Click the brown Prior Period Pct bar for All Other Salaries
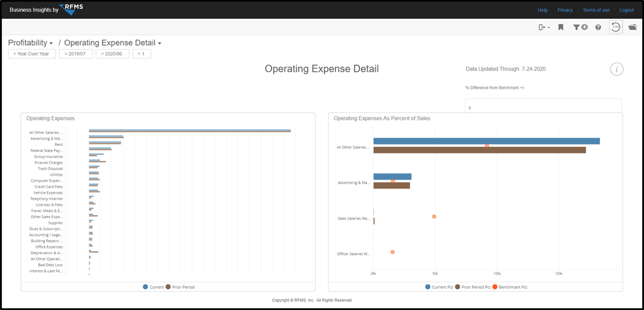644x310 pixels. (479, 150)
